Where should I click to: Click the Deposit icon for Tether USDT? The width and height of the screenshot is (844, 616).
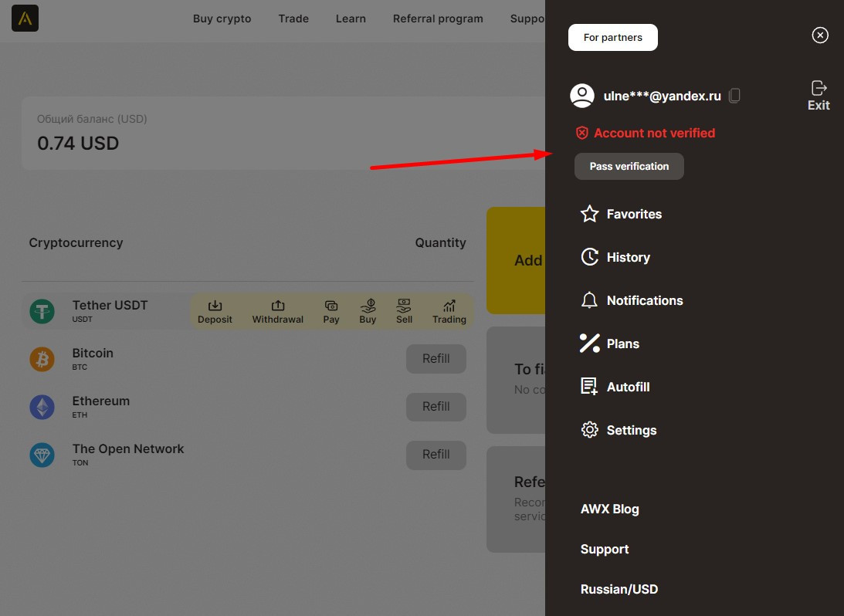coord(215,306)
